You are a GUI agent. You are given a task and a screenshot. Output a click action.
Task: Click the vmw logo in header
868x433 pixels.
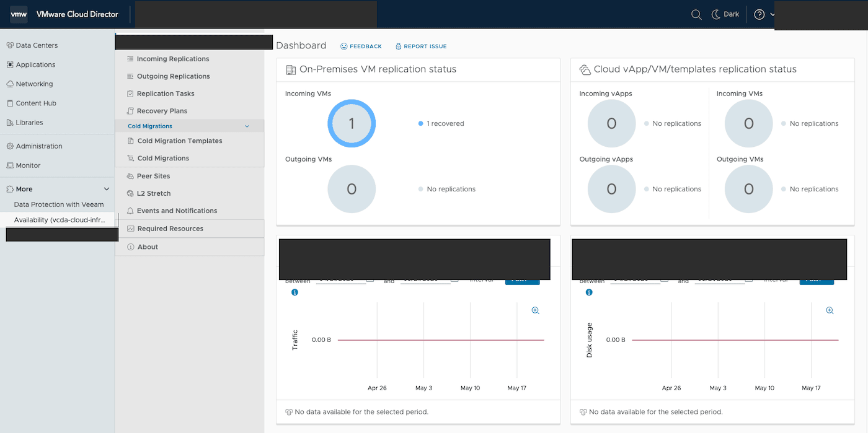pyautogui.click(x=19, y=14)
